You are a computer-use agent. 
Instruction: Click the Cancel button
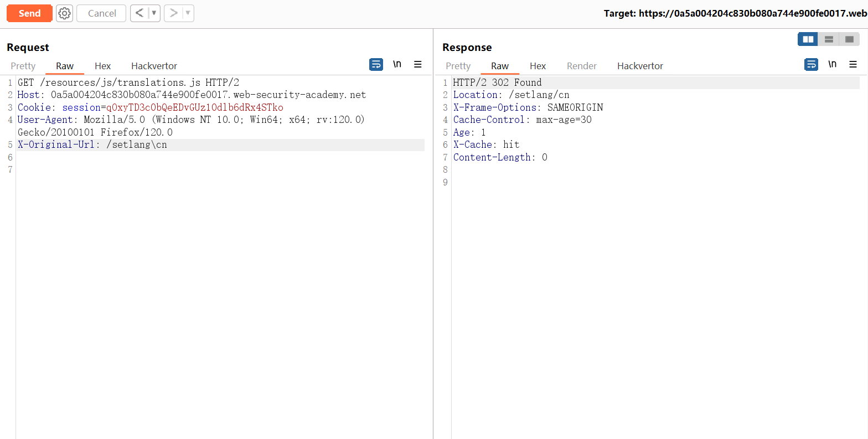pyautogui.click(x=102, y=13)
